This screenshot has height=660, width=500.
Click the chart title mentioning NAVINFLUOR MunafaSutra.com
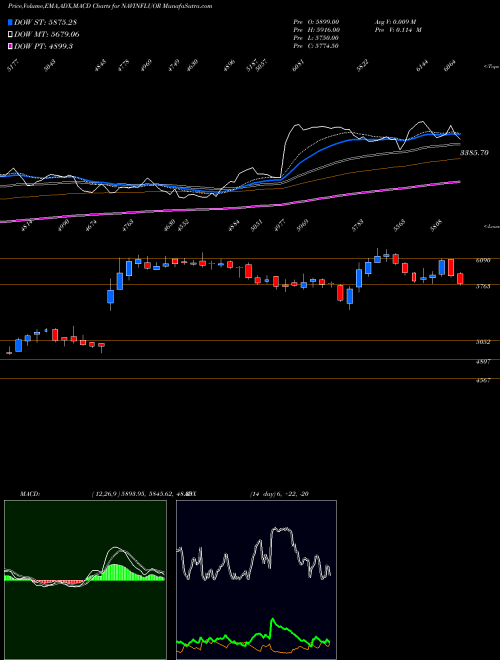click(110, 6)
